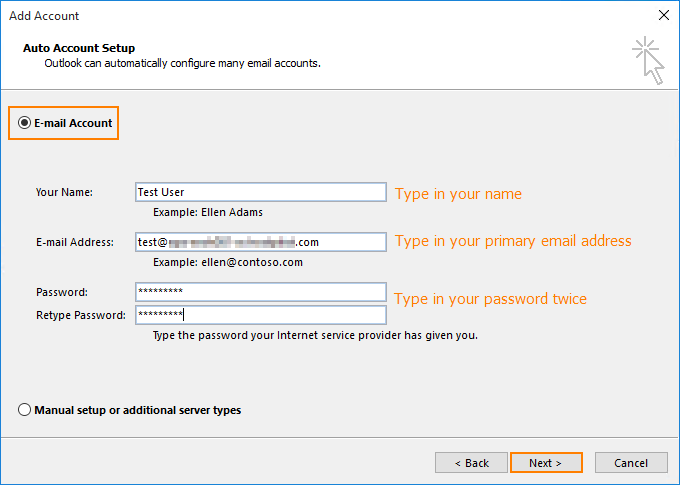
Task: Click the "E-mail Address:" label
Action: 75,242
